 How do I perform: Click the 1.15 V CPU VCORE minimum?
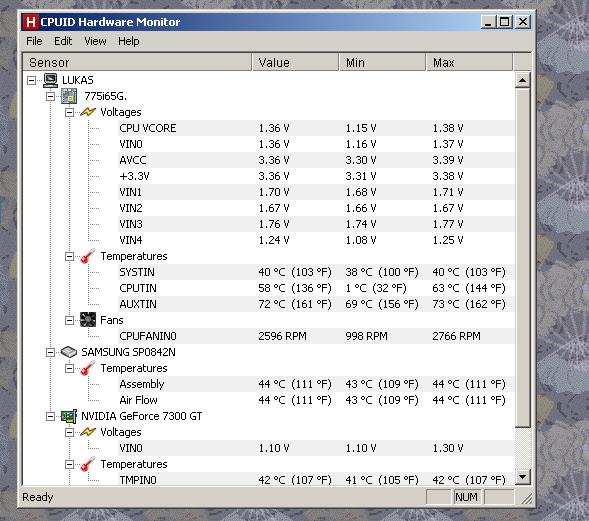pyautogui.click(x=361, y=128)
